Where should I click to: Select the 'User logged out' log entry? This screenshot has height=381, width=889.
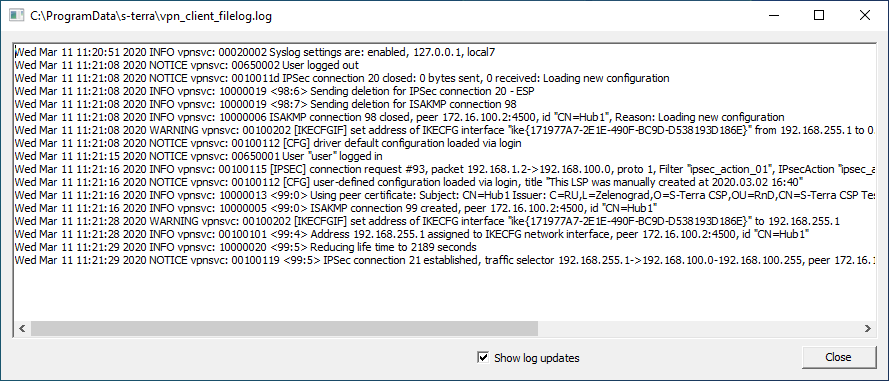pyautogui.click(x=187, y=65)
